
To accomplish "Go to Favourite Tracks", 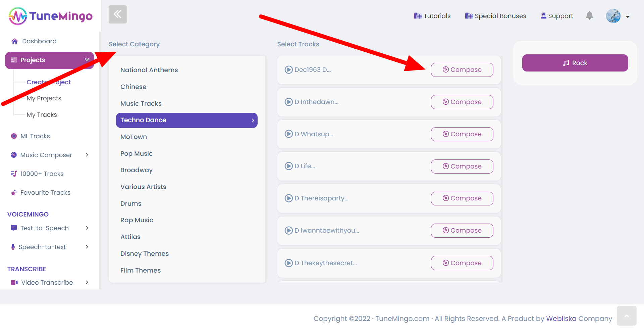I will tap(45, 193).
